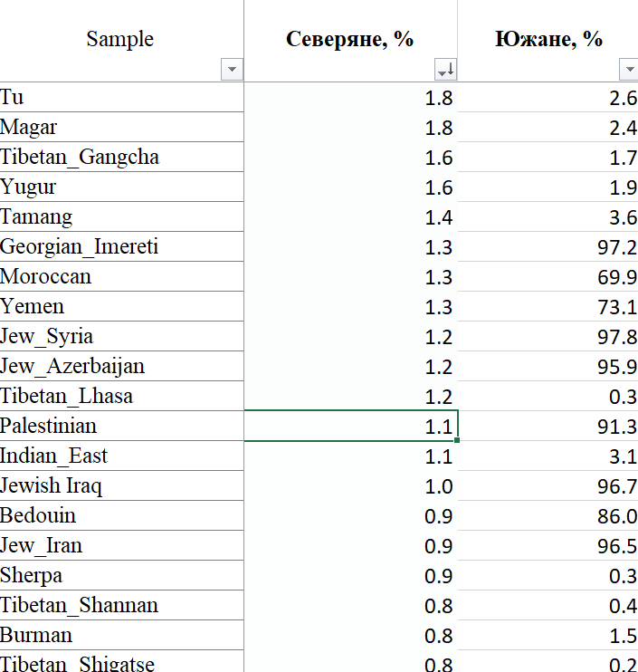This screenshot has width=638, height=672.
Task: Select the Tu sample cell
Action: click(121, 97)
